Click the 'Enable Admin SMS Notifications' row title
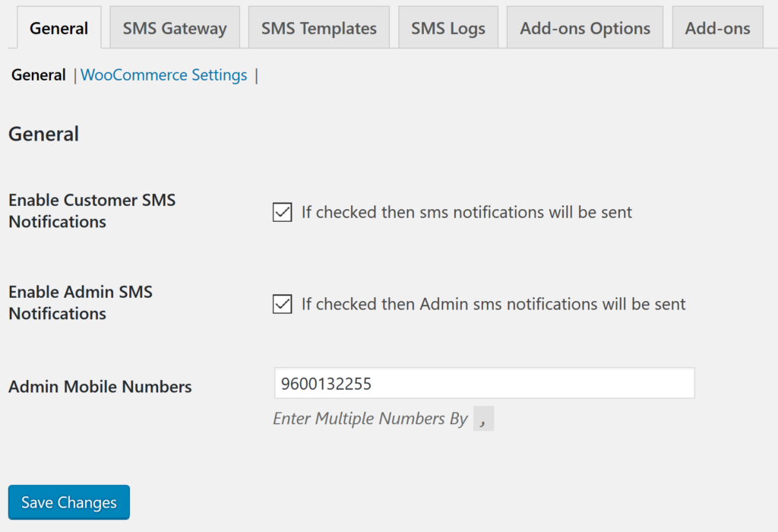The image size is (778, 532). coord(81,302)
